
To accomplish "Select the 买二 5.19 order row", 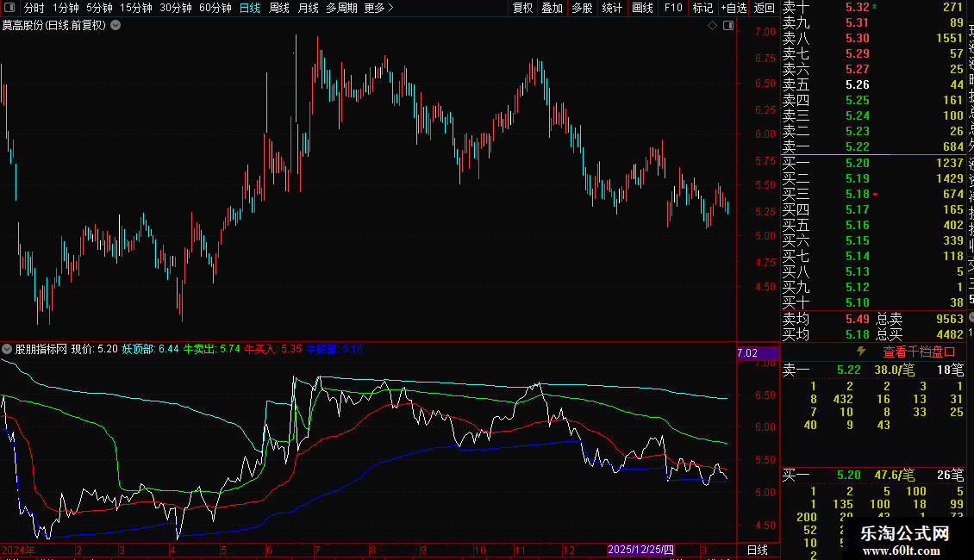I will [873, 179].
